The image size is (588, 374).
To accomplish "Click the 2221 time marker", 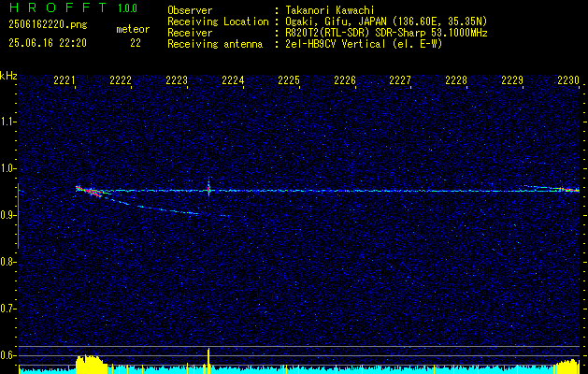I will (65, 80).
